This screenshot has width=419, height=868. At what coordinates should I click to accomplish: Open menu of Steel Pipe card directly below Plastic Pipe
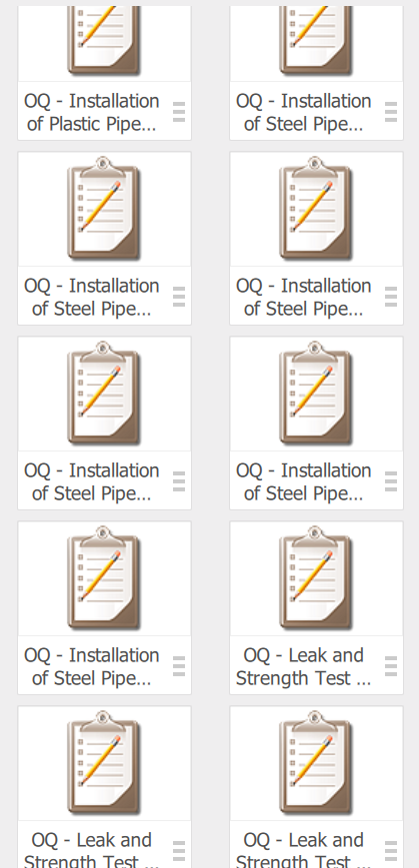click(178, 297)
